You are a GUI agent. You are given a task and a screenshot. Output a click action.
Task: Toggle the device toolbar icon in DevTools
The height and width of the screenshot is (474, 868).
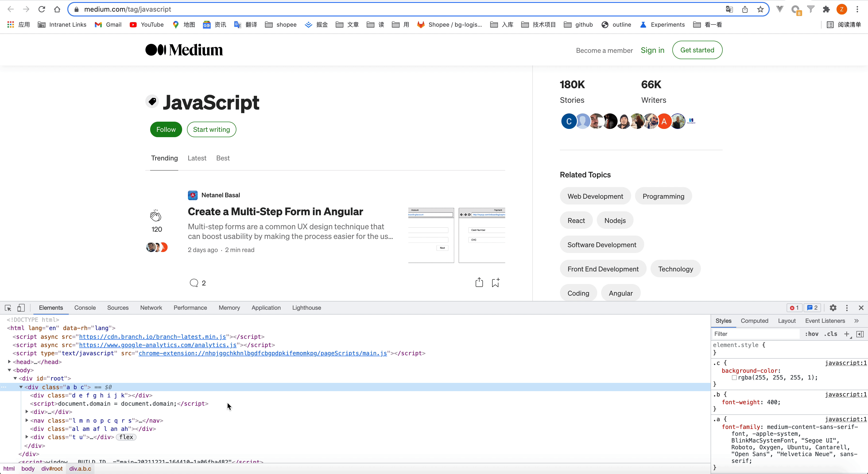click(21, 308)
